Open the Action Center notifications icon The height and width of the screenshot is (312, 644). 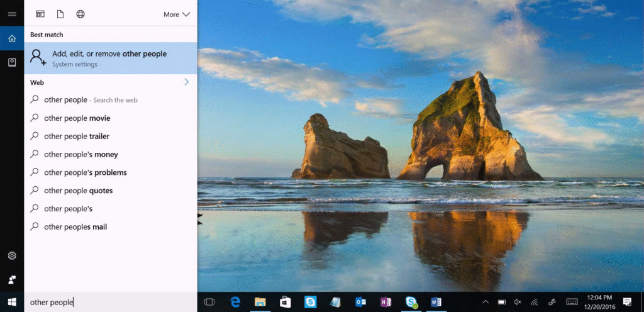click(x=627, y=302)
